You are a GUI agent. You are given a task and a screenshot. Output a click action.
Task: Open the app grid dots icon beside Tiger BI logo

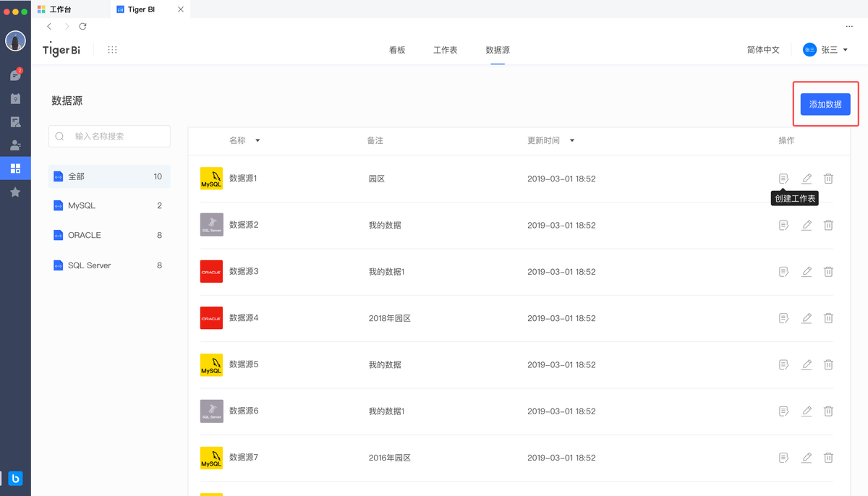[x=112, y=50]
